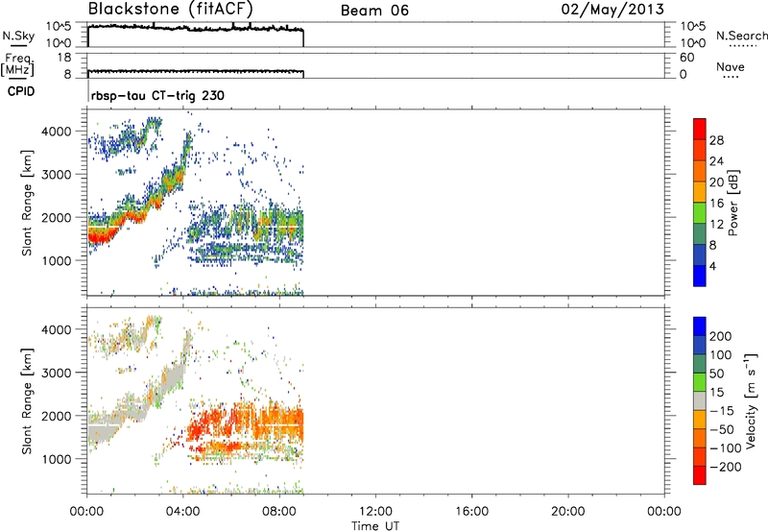768x532 pixels.
Task: Click the blue swatch below 4 on Power bar
Action: pyautogui.click(x=700, y=276)
